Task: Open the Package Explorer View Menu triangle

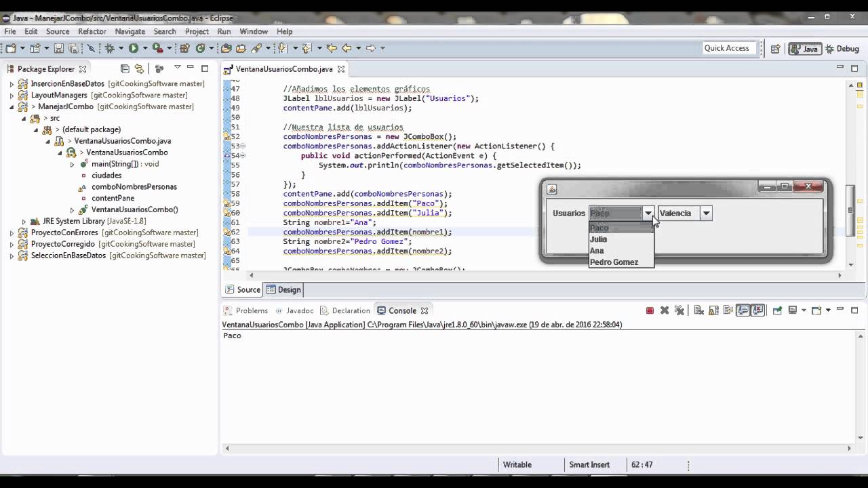Action: [178, 68]
